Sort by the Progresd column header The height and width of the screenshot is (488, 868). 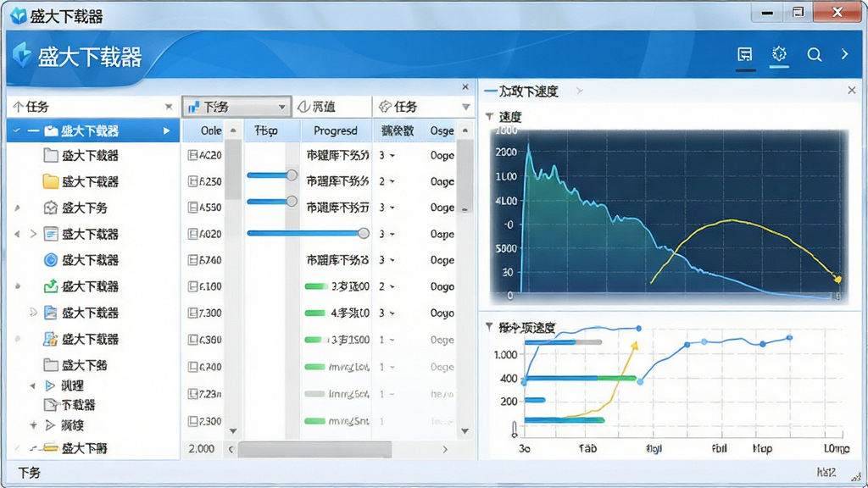336,130
